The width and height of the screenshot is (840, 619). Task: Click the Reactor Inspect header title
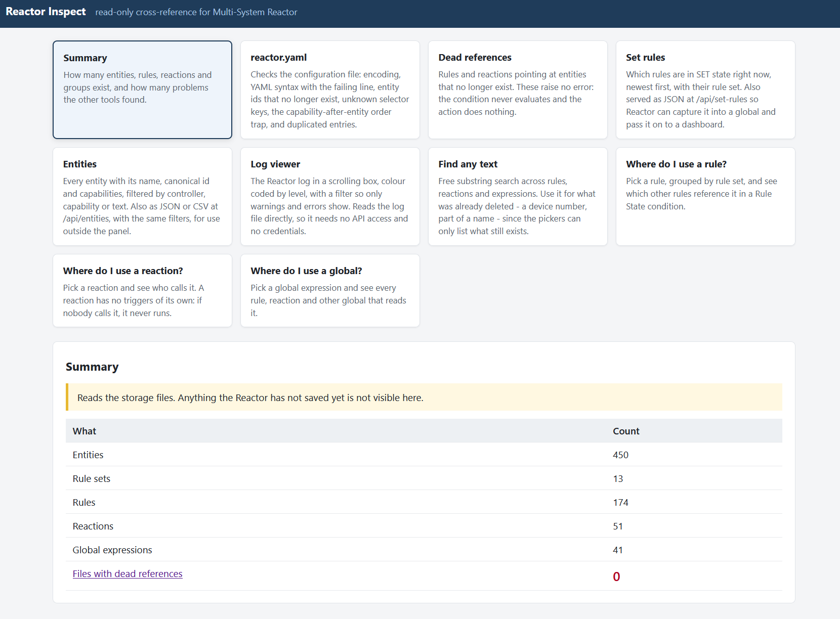click(x=46, y=12)
